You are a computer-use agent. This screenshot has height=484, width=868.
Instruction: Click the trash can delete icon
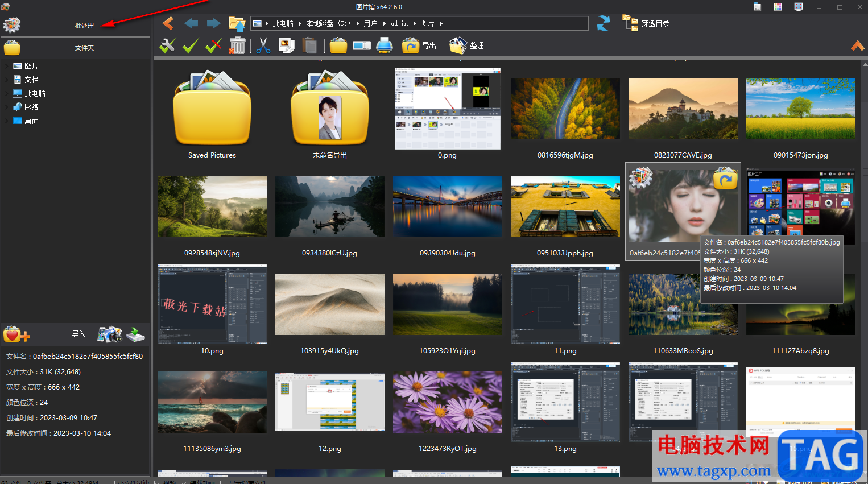click(237, 45)
